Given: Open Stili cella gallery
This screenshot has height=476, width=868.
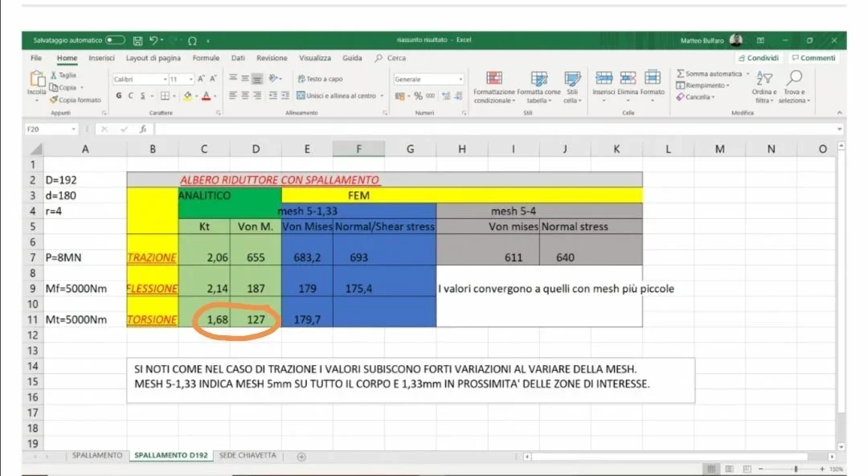Looking at the screenshot, I should pos(572,88).
